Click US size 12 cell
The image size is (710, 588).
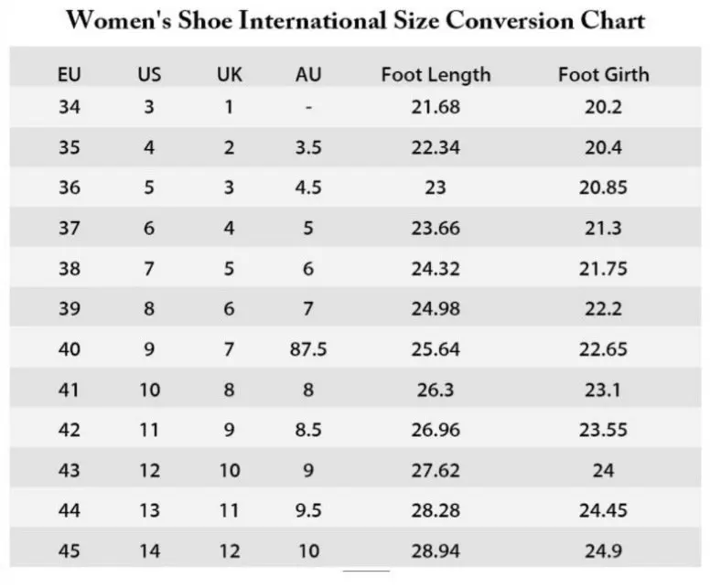coord(149,470)
